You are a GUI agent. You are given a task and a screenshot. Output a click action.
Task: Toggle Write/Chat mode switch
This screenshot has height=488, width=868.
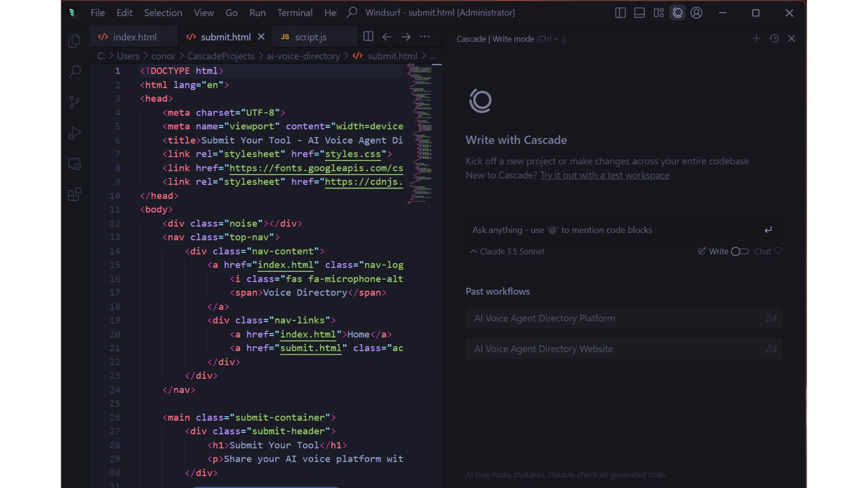tap(740, 251)
